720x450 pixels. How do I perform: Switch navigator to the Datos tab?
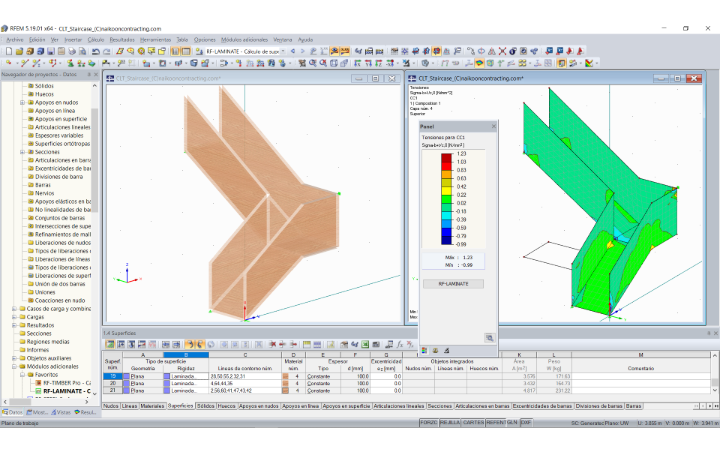[12, 412]
